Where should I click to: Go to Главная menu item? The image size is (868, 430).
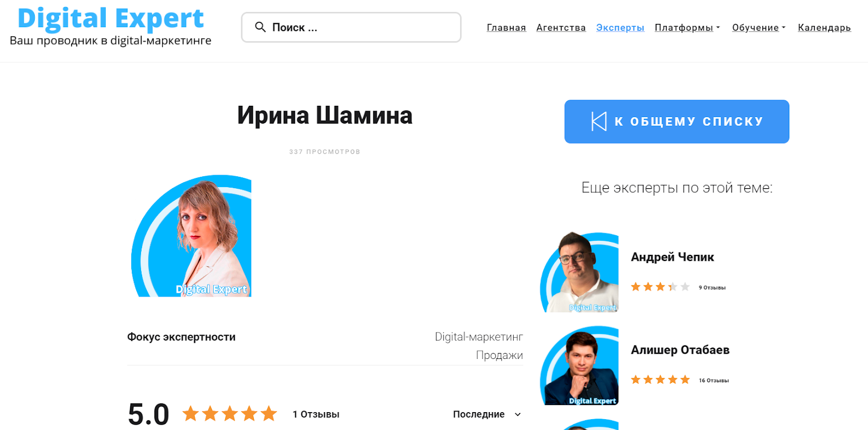tap(506, 28)
